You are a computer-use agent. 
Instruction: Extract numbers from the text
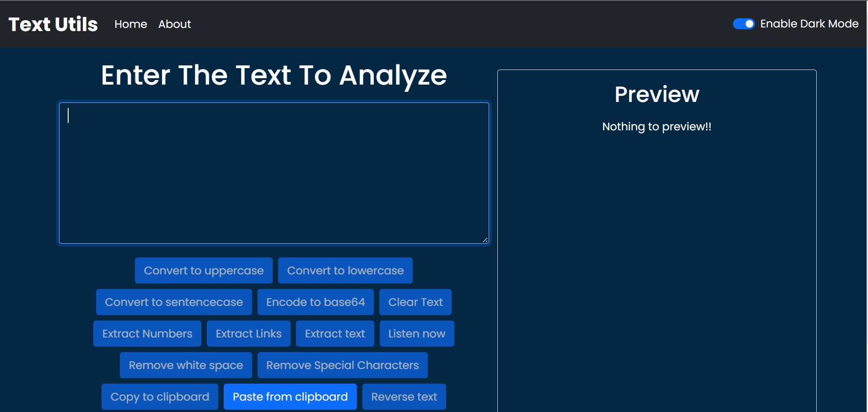[x=147, y=333]
